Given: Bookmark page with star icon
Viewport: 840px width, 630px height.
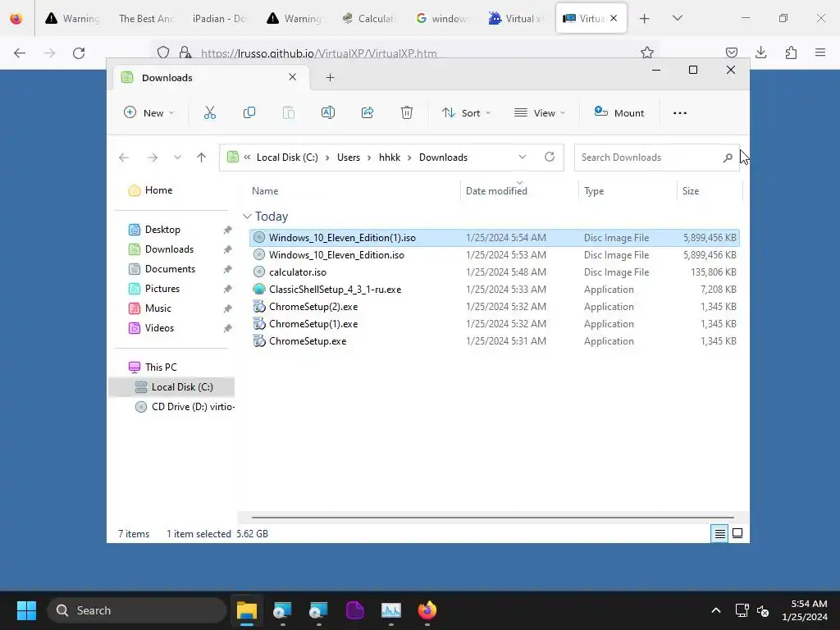Looking at the screenshot, I should tap(647, 52).
